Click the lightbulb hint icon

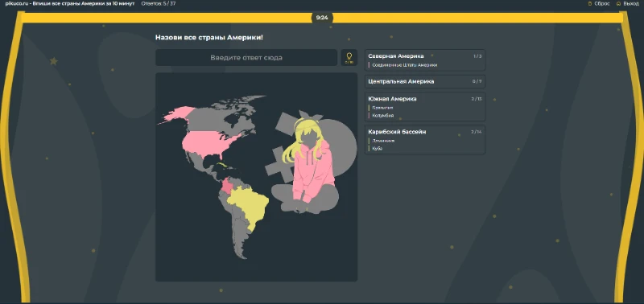349,57
